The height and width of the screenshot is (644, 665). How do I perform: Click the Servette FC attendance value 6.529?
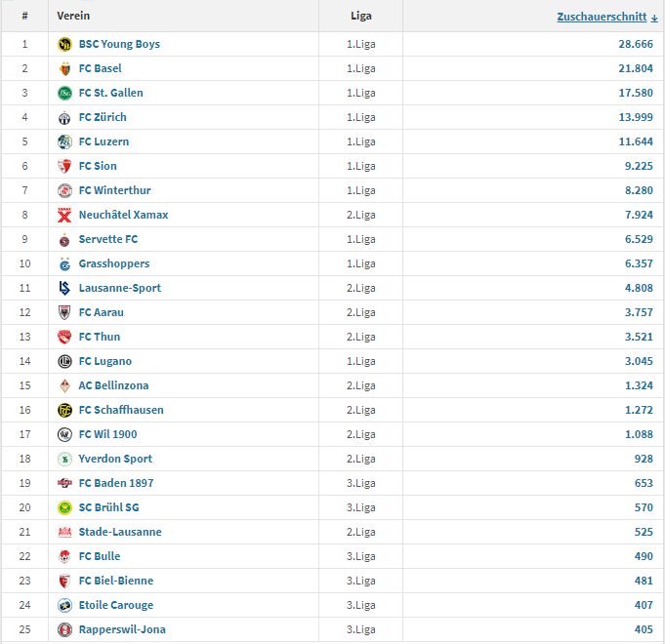[639, 239]
